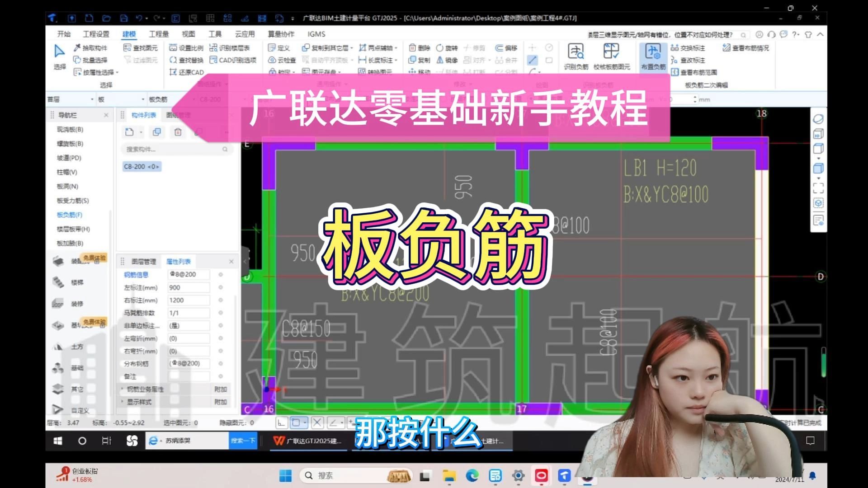Open the 开始 ribbon tab
The image size is (868, 488).
click(64, 34)
